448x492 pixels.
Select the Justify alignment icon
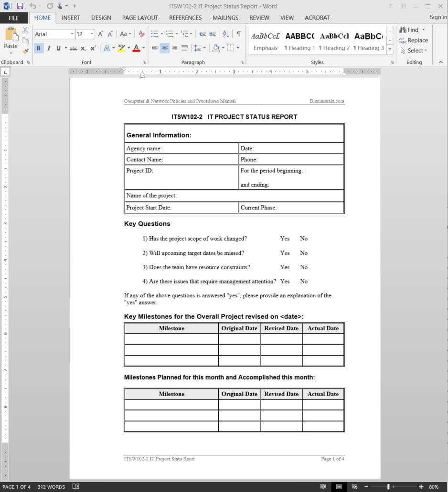tap(184, 48)
